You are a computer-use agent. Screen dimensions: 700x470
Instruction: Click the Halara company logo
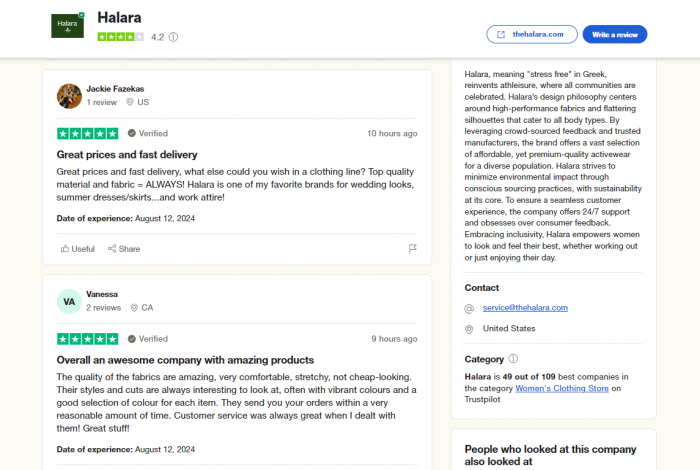[67, 25]
